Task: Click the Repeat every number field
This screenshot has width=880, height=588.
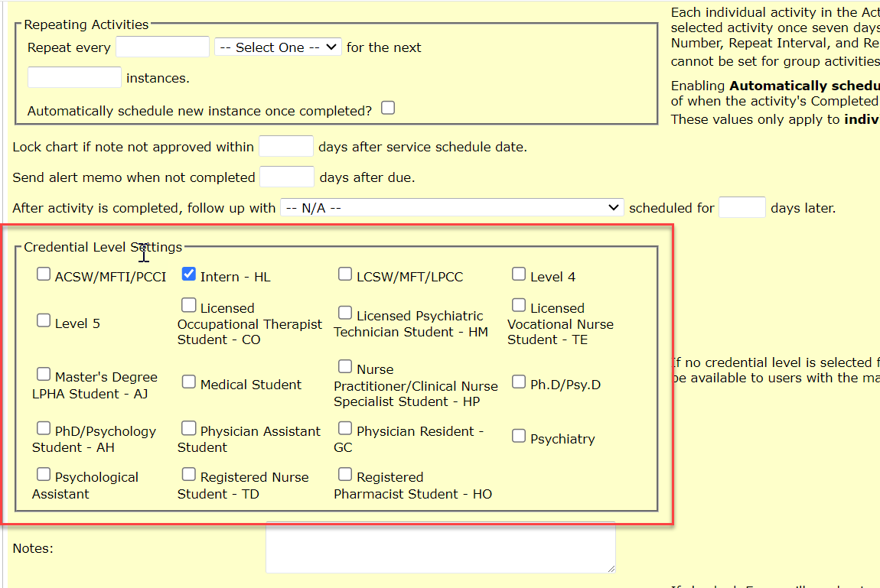Action: (163, 47)
